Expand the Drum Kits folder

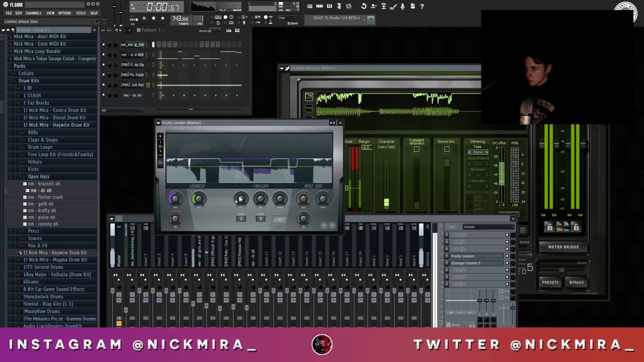coord(29,80)
